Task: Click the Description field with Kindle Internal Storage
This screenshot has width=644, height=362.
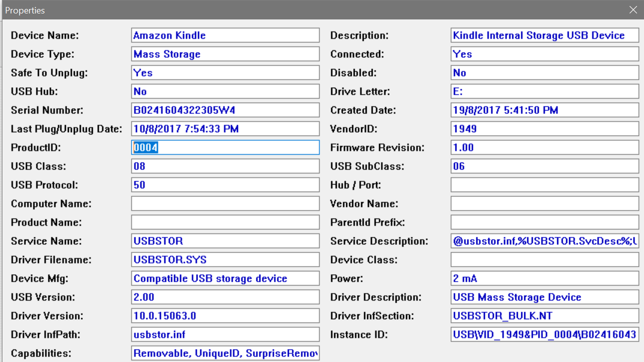Action: (545, 35)
